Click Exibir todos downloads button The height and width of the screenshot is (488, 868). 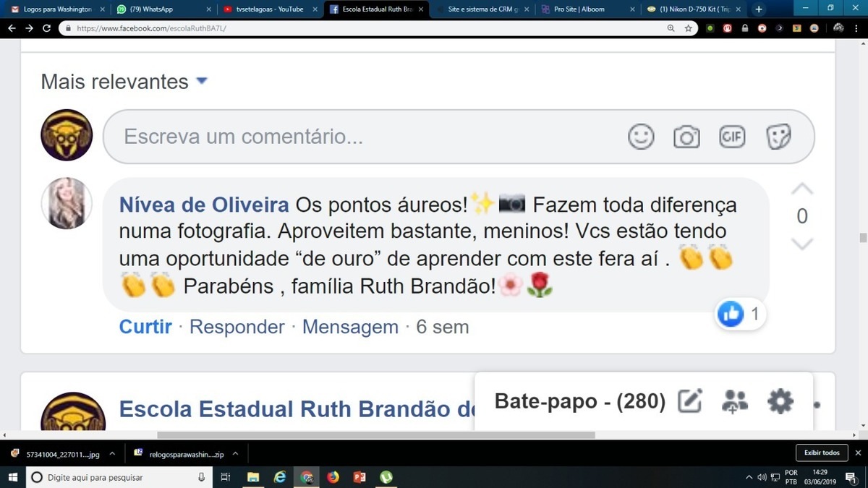click(x=822, y=453)
